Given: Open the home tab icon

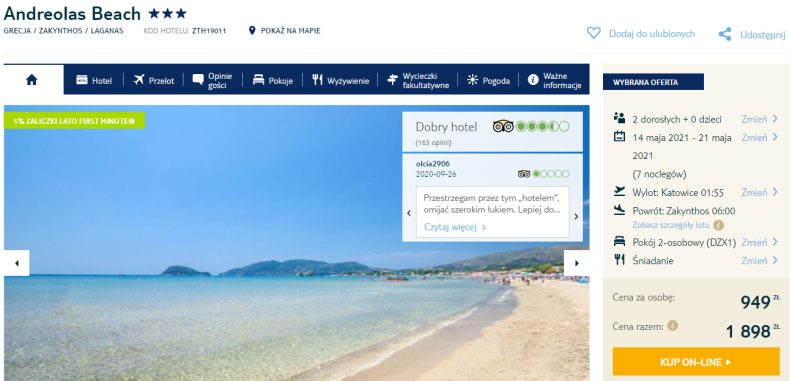Looking at the screenshot, I should pyautogui.click(x=32, y=80).
